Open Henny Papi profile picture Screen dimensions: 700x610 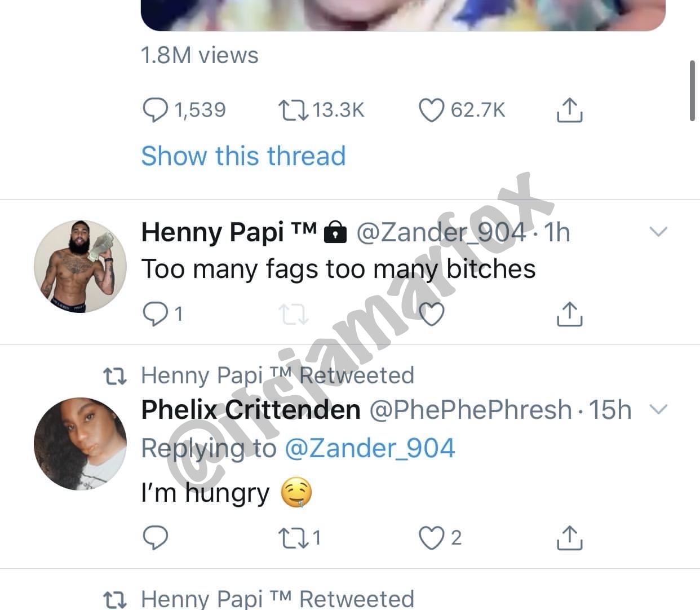[x=80, y=266]
